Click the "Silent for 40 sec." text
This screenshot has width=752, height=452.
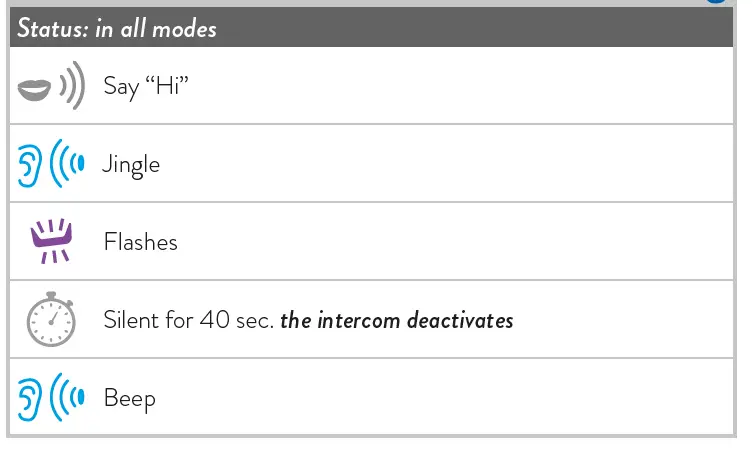click(x=188, y=321)
